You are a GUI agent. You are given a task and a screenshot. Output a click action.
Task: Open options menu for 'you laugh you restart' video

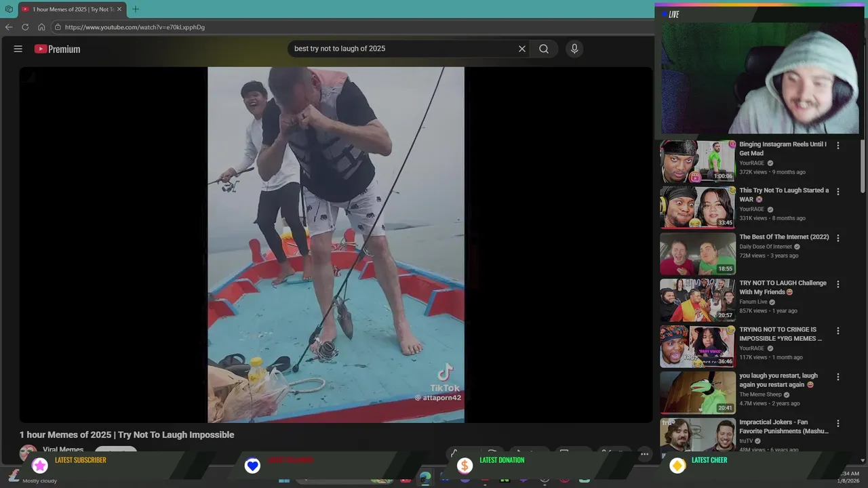tap(838, 377)
